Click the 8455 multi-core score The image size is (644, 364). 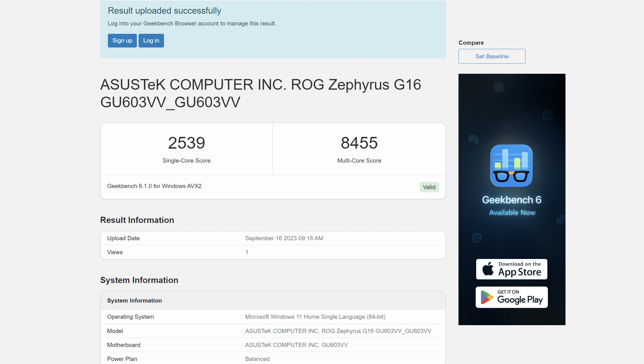click(359, 143)
